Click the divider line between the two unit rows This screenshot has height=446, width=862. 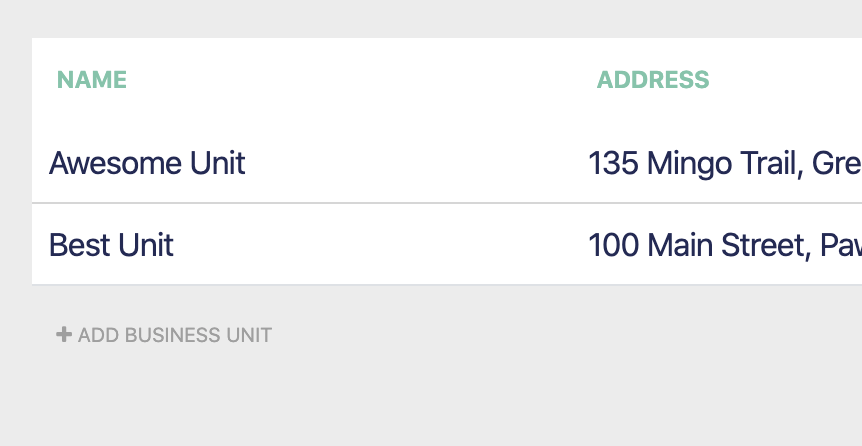click(x=447, y=203)
